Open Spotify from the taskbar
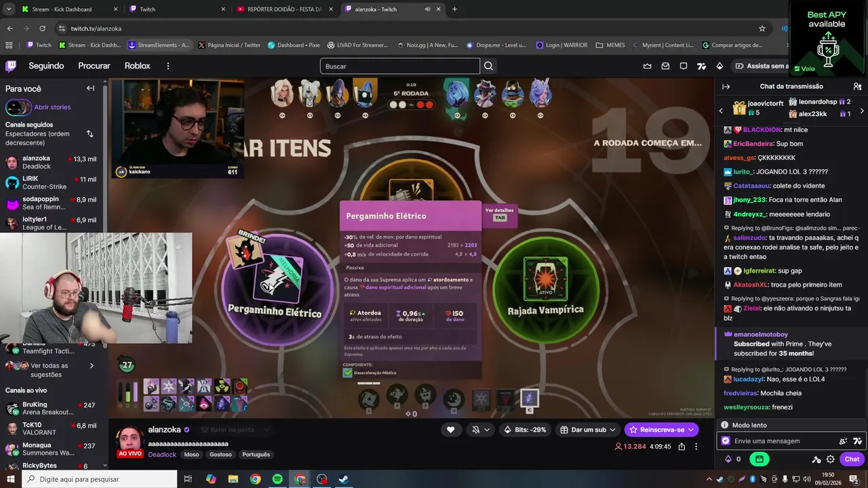This screenshot has width=868, height=488. [x=277, y=479]
